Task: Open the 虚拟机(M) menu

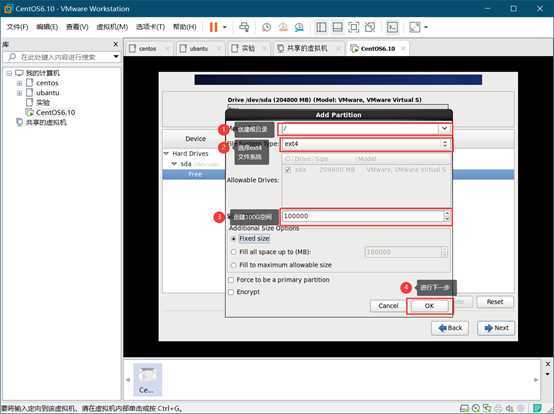Action: (x=112, y=27)
